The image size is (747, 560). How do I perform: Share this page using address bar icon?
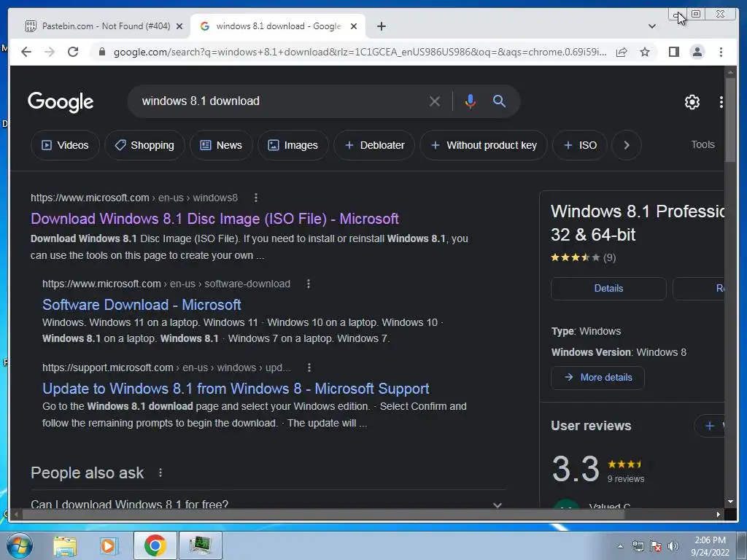coord(622,52)
